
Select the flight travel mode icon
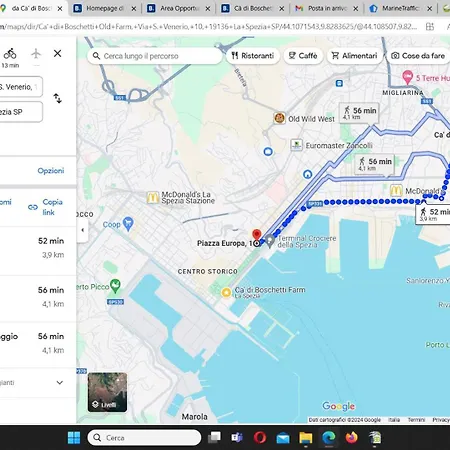[x=36, y=54]
